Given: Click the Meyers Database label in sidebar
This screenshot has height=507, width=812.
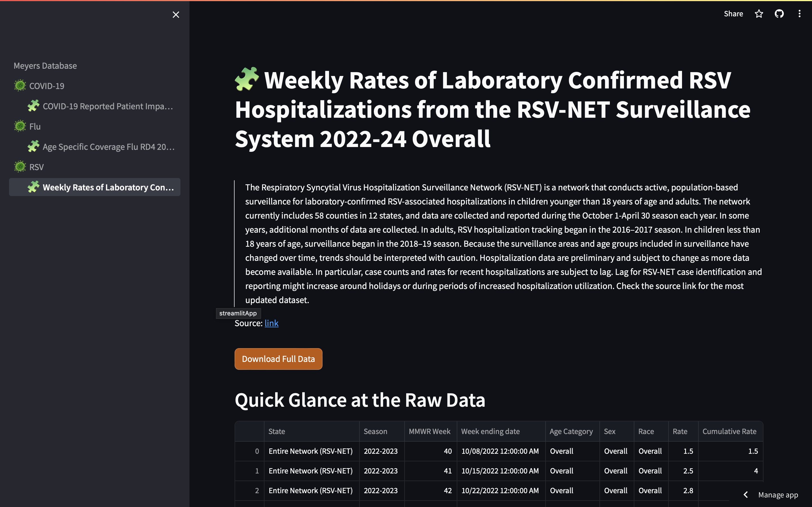Looking at the screenshot, I should 45,65.
